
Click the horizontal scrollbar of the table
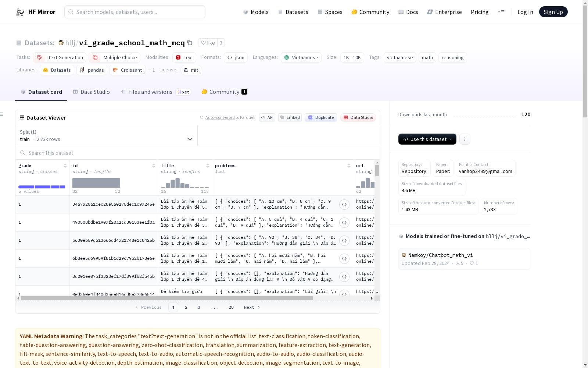(x=166, y=298)
